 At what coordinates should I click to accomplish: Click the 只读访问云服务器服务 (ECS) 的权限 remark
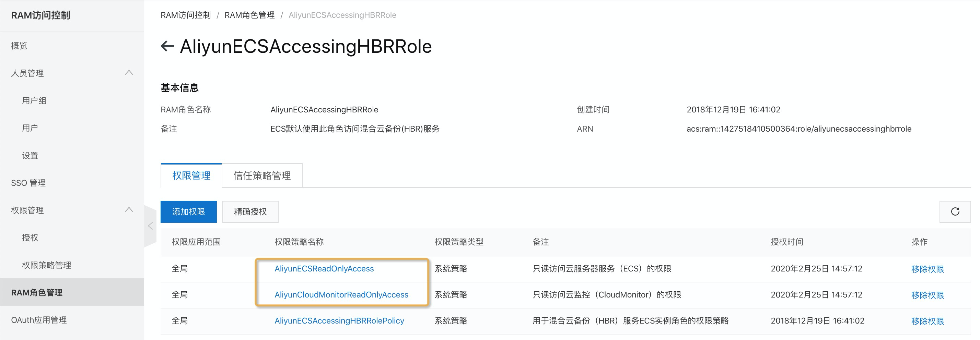(x=602, y=269)
